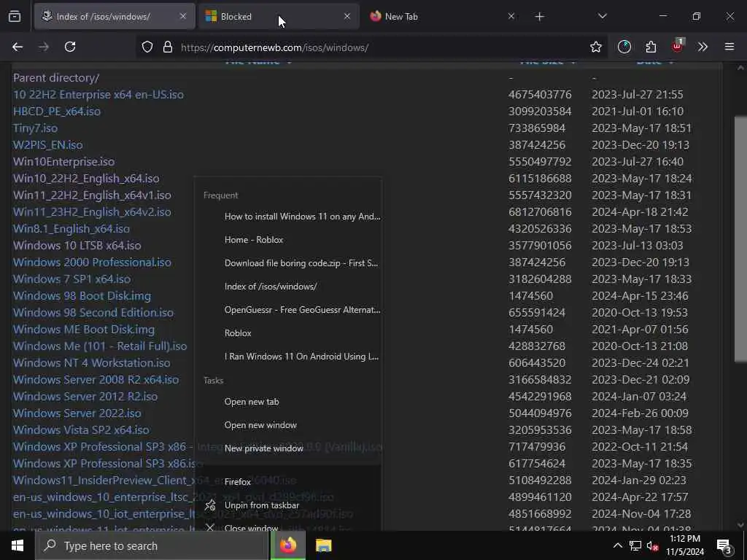Click the taskbar search box
Viewport: 747px width, 560px height.
click(x=152, y=545)
